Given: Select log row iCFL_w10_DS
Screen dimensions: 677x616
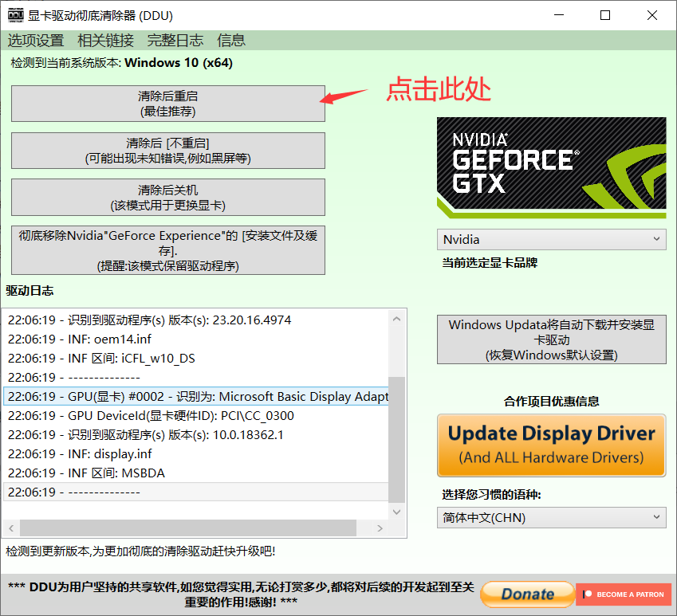Looking at the screenshot, I should point(195,358).
